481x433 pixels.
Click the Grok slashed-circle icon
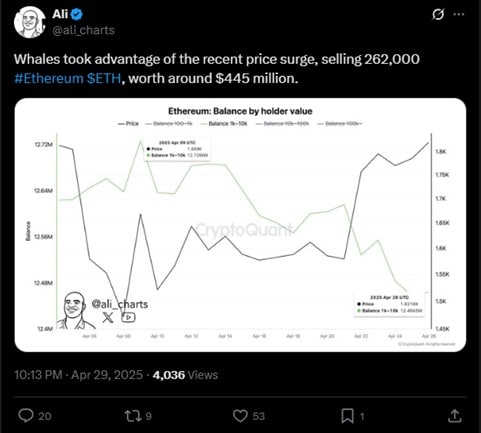point(438,14)
